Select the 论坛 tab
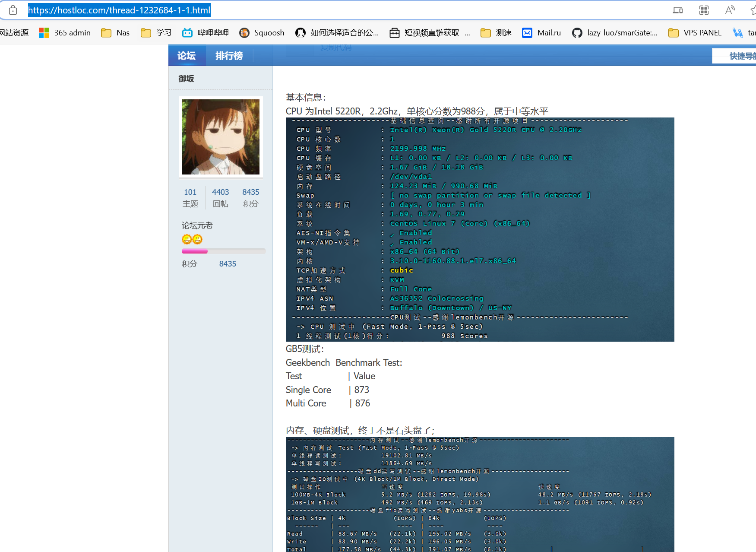Image resolution: width=756 pixels, height=552 pixels. pyautogui.click(x=187, y=56)
